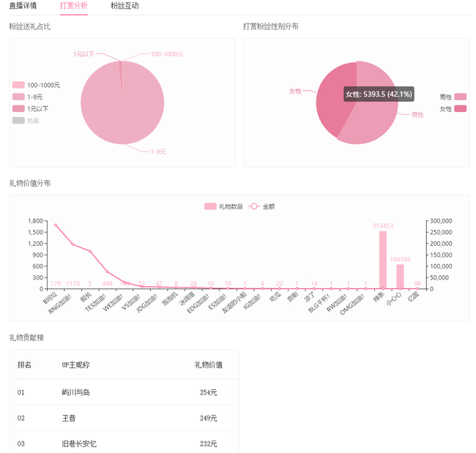Open UP主 屿川与岛 in contribution list
This screenshot has height=453, width=476.
(76, 392)
